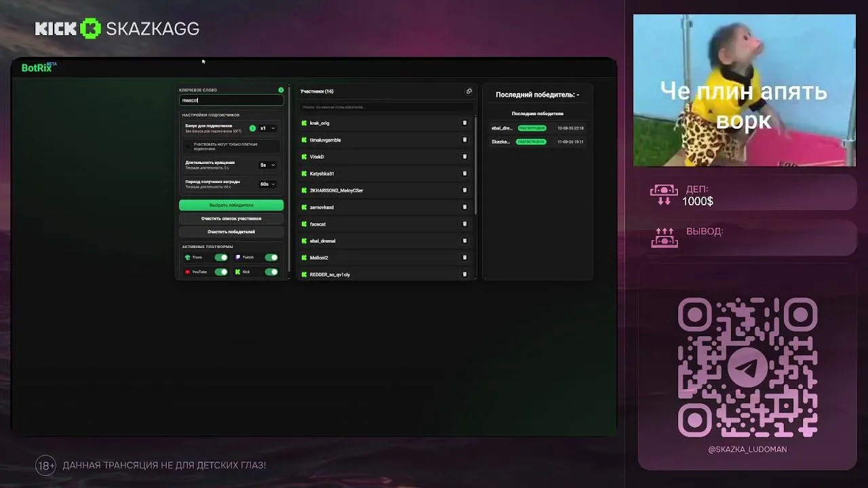Enable the paid-subscribers-only checkbox
This screenshot has height=488, width=868.
(x=189, y=146)
